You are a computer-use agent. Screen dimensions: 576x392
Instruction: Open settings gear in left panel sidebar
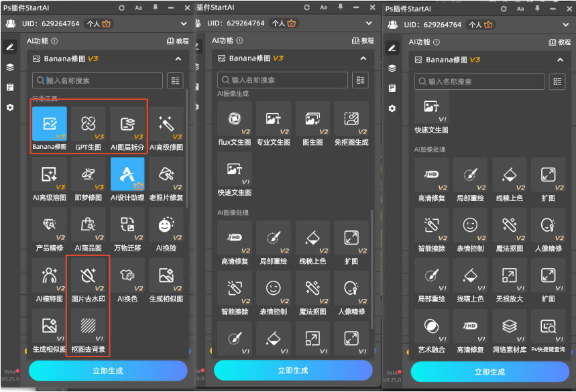[10, 107]
